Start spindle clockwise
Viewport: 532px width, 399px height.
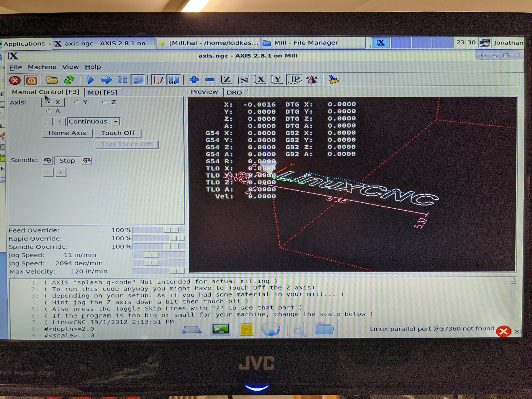(87, 160)
